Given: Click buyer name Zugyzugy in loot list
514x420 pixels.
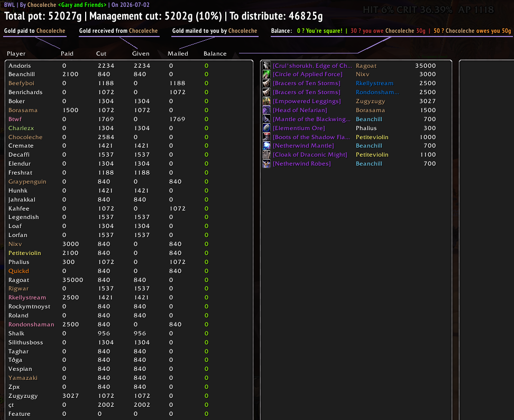Looking at the screenshot, I should [370, 102].
